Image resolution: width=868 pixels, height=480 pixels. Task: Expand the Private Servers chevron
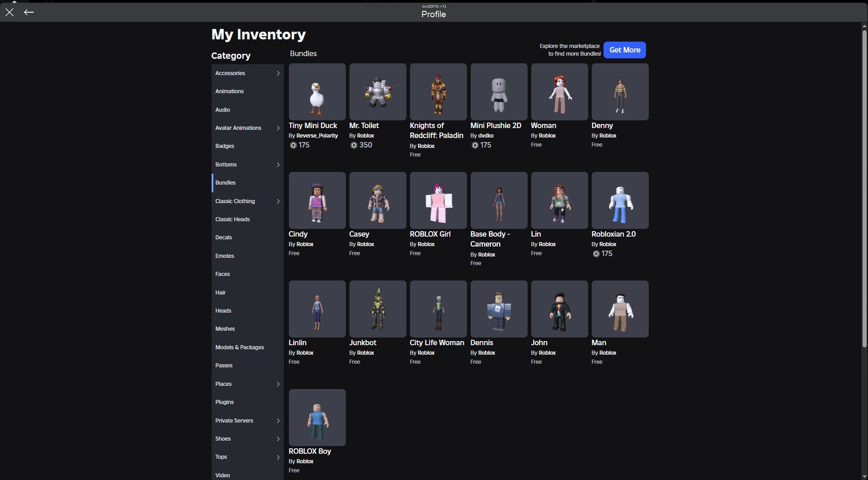pyautogui.click(x=278, y=421)
